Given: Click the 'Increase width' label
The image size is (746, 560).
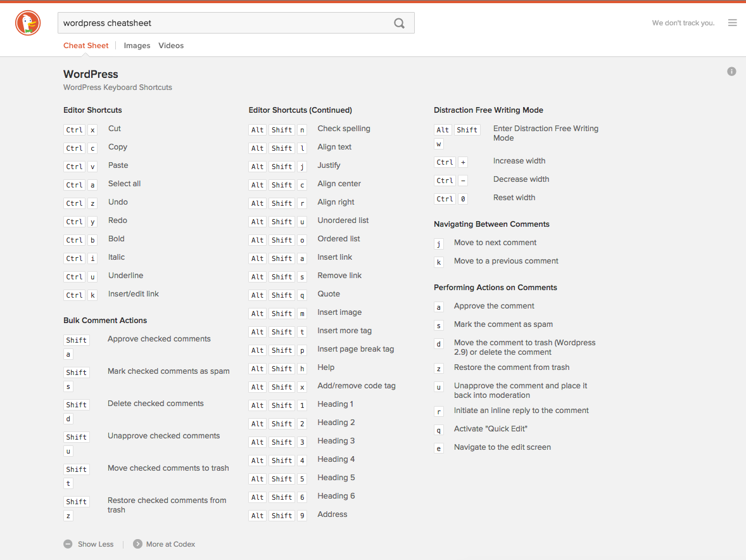Looking at the screenshot, I should coord(519,161).
